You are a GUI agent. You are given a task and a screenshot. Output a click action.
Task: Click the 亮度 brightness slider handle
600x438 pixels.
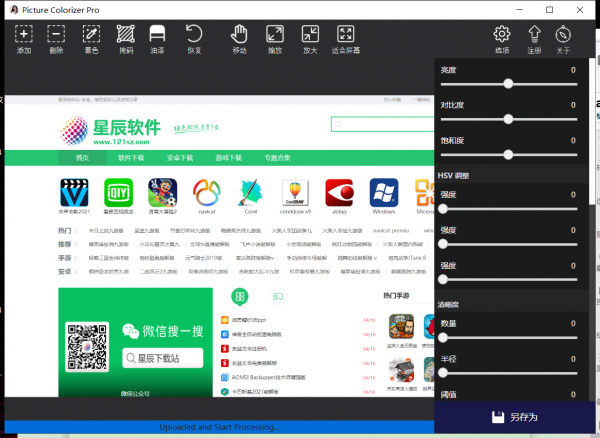pyautogui.click(x=508, y=84)
